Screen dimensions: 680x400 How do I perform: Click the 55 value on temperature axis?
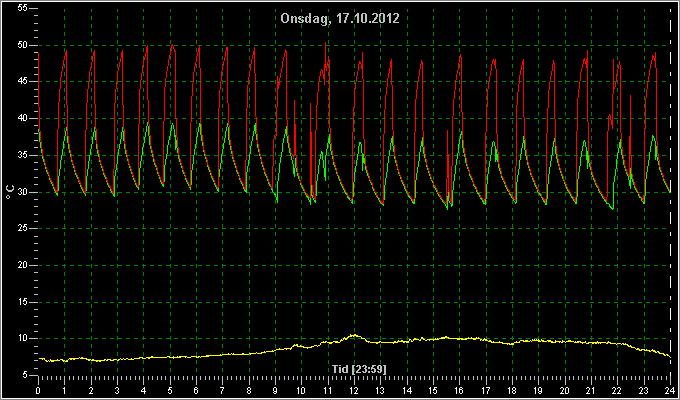(23, 8)
